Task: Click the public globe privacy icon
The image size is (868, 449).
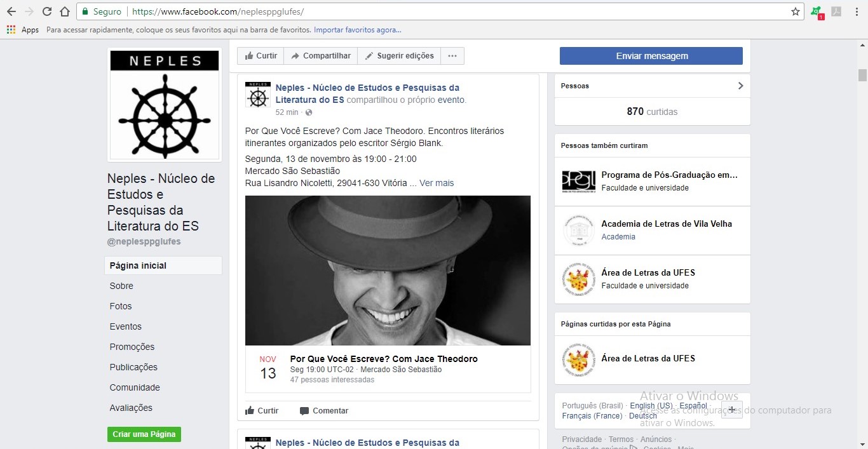Action: pyautogui.click(x=309, y=112)
